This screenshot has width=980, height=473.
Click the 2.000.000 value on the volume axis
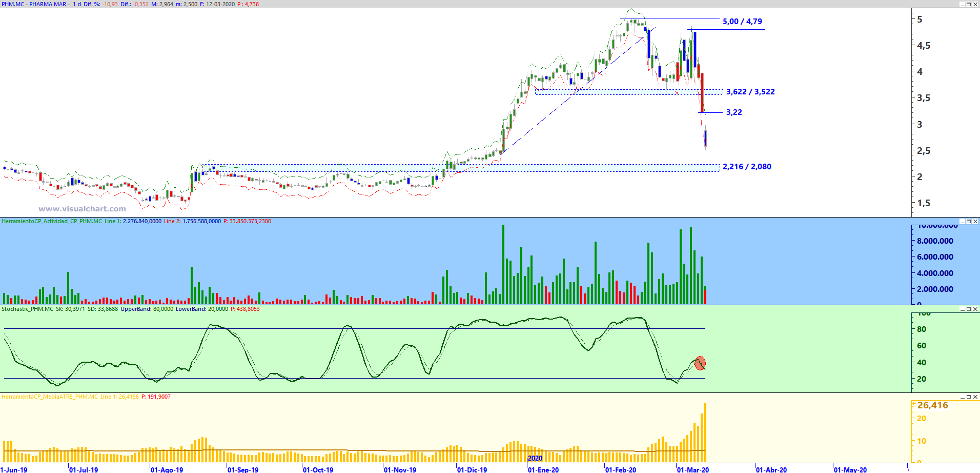click(x=935, y=289)
